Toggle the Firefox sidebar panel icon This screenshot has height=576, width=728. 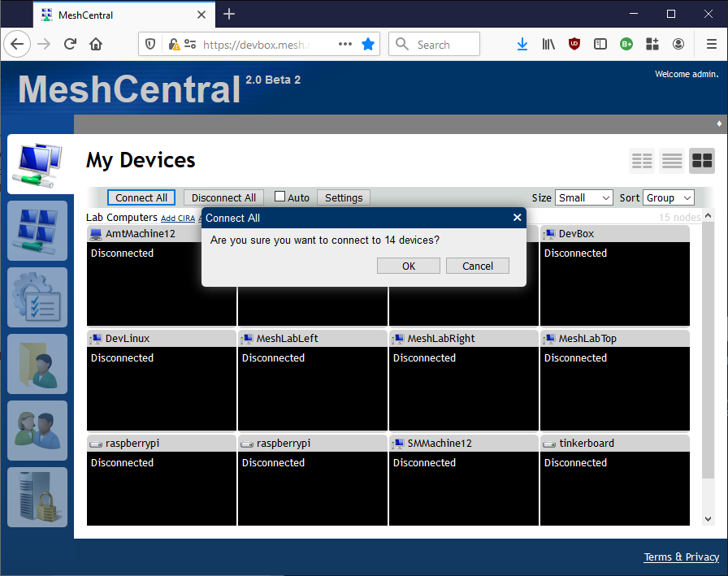coord(600,44)
